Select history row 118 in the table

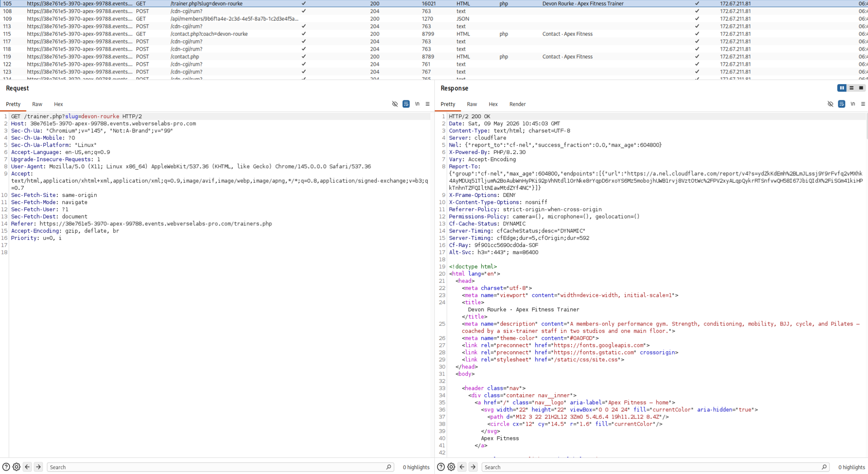(x=434, y=49)
